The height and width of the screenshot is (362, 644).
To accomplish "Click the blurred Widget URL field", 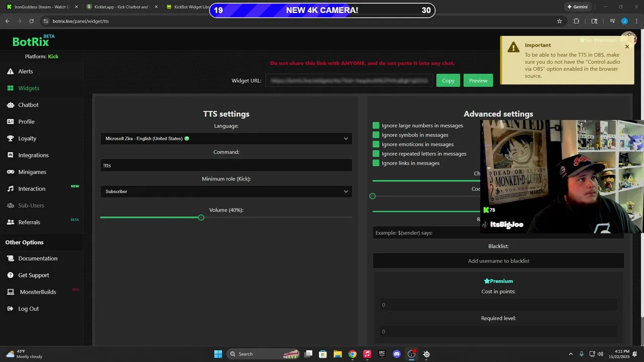I will coord(349,80).
